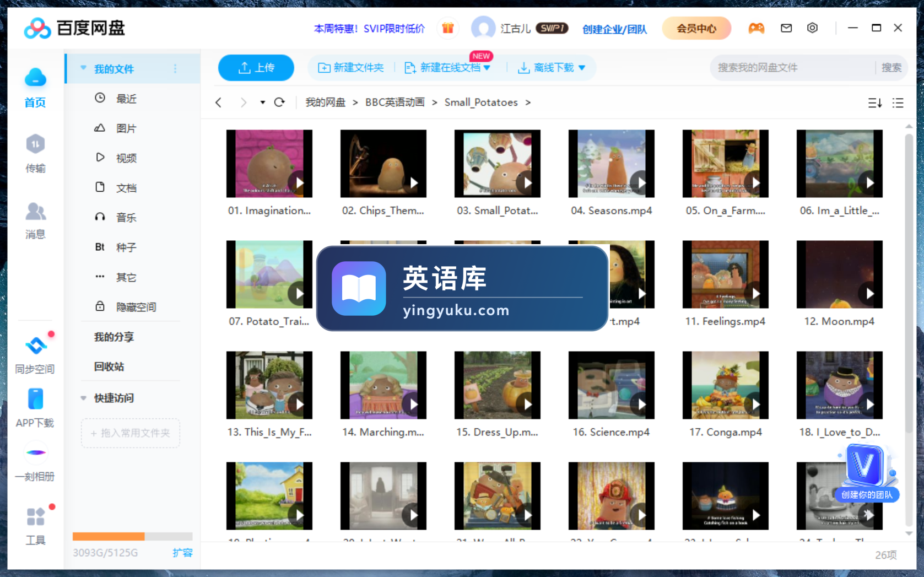Click the SVIP badge beside username
924x577 pixels.
[x=552, y=28]
